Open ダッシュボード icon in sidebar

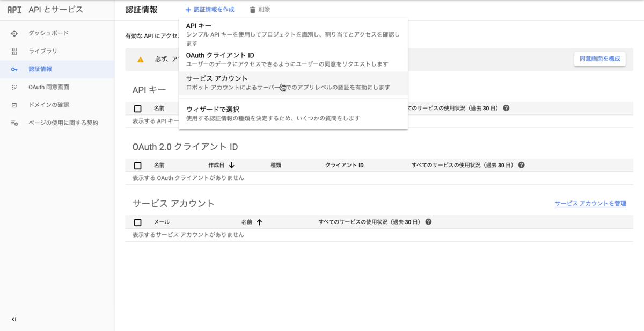14,33
